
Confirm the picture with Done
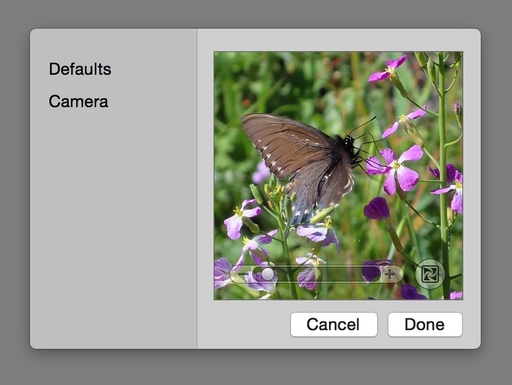coord(425,324)
